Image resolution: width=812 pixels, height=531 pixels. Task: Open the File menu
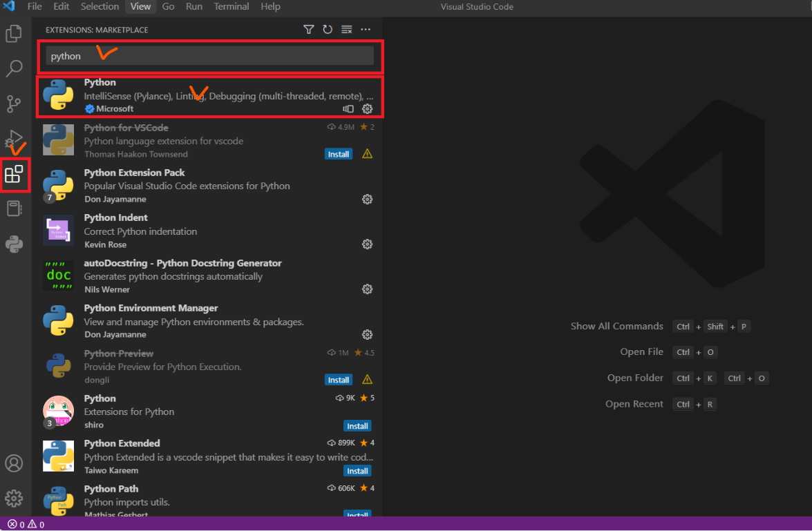(35, 7)
